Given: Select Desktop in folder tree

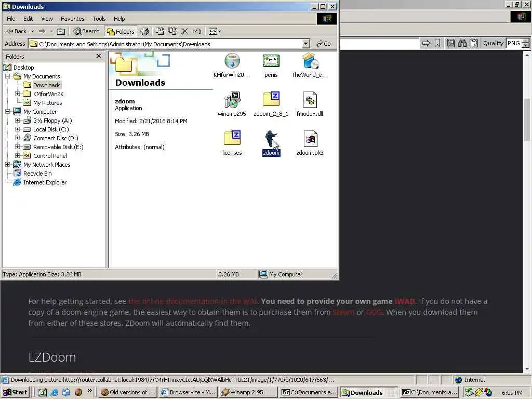Looking at the screenshot, I should [23, 68].
